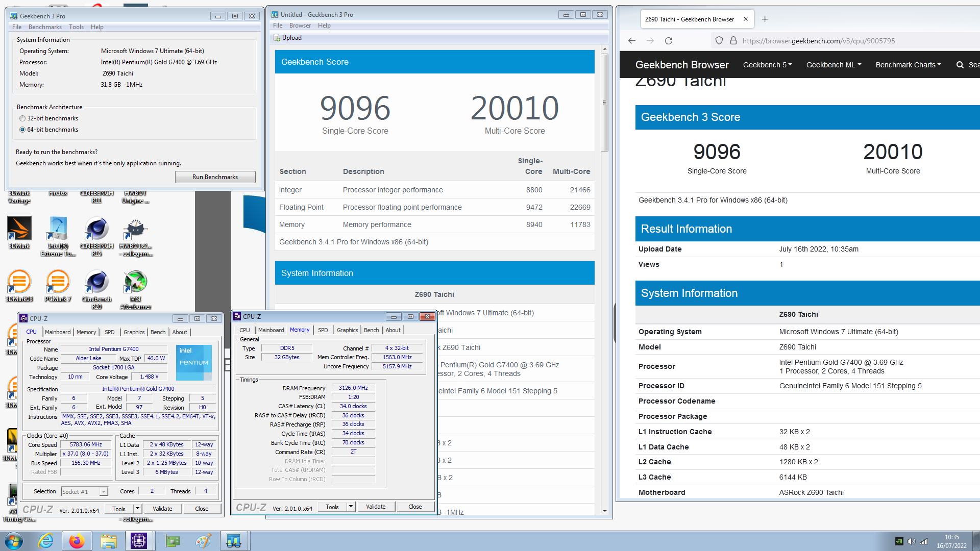Open About tab in CPU-Z Memory window
980x551 pixels.
[393, 330]
